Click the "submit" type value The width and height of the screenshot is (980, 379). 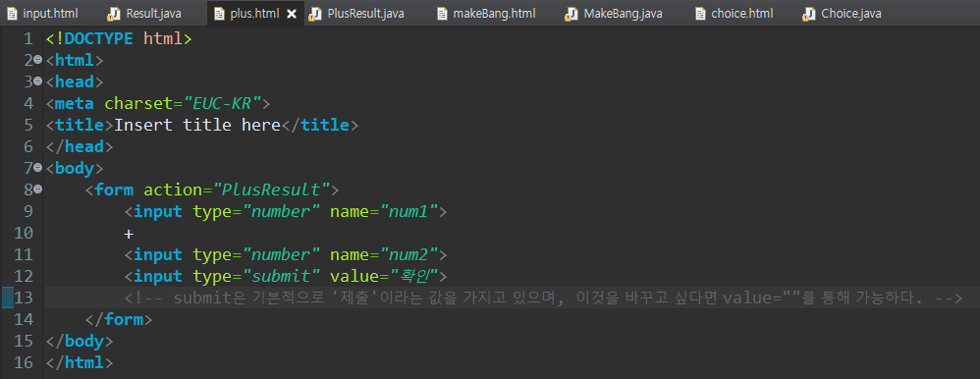281,276
